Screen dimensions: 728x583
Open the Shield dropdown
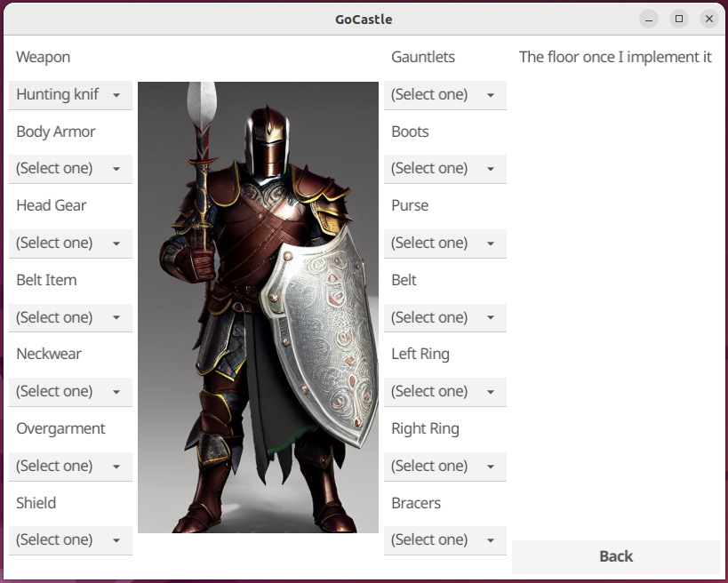[x=70, y=540]
